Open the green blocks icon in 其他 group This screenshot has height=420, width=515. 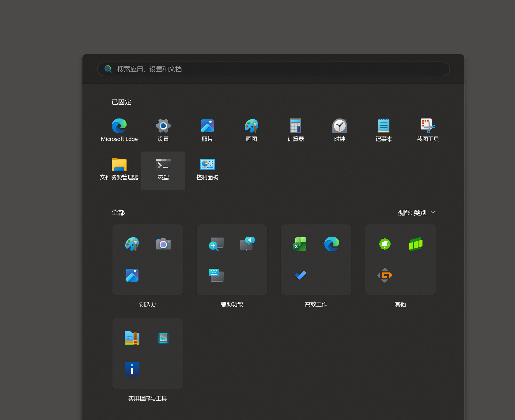coord(416,244)
